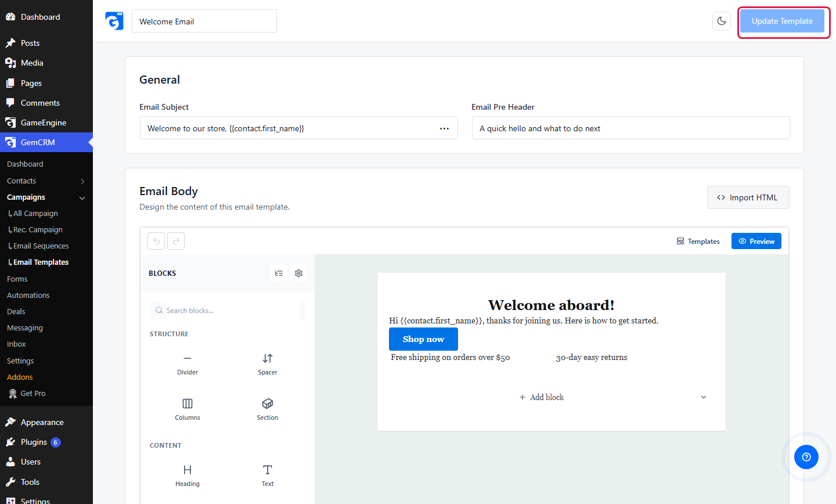Screen dimensions: 836x504
Task: Open the block tree list icon
Action: pos(279,273)
